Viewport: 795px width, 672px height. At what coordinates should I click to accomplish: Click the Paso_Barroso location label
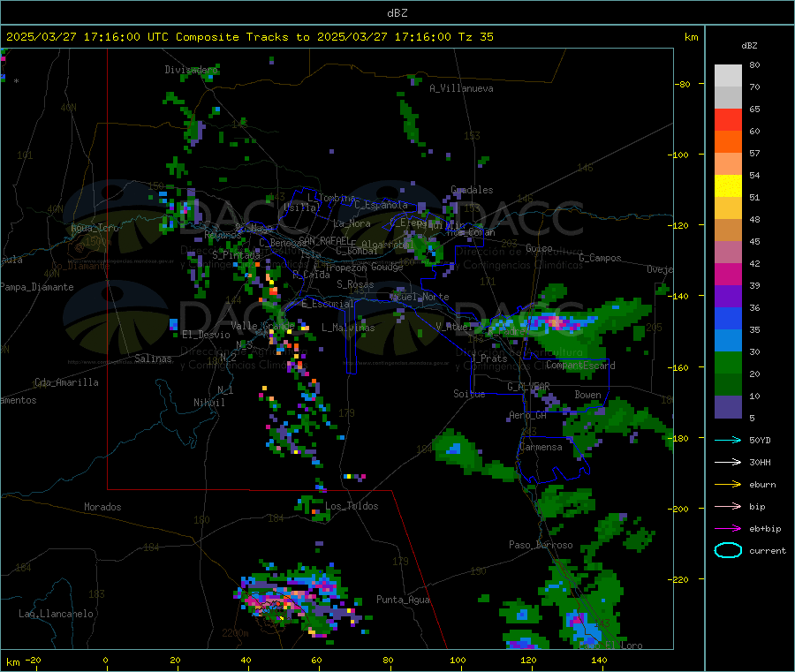(541, 545)
